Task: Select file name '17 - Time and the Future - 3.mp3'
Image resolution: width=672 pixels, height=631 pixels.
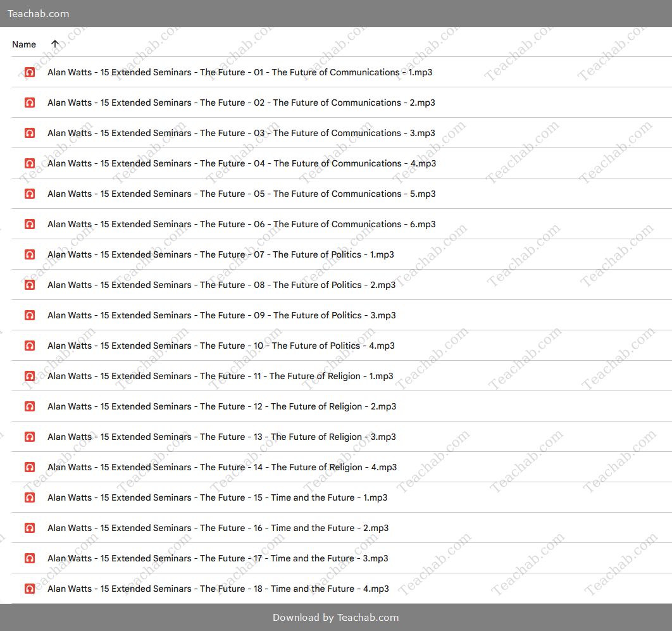Action: (x=218, y=558)
